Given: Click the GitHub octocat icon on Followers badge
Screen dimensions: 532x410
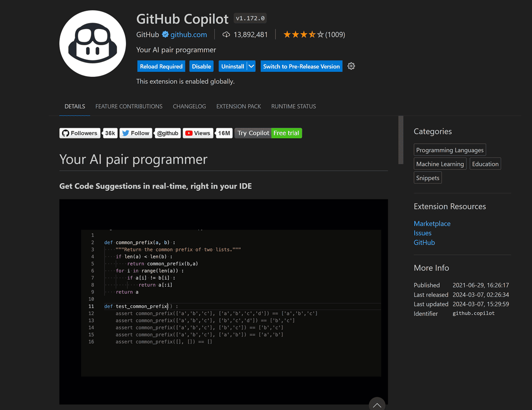Looking at the screenshot, I should (66, 133).
